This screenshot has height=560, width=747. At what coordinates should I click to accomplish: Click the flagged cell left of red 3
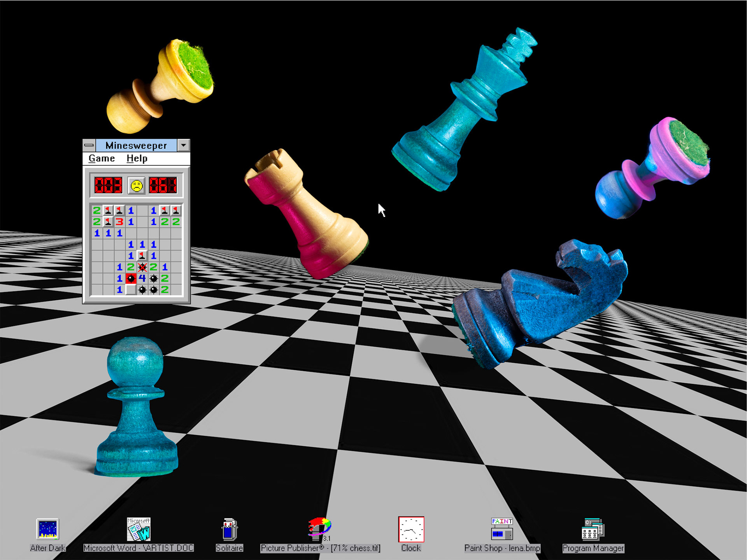pos(109,222)
